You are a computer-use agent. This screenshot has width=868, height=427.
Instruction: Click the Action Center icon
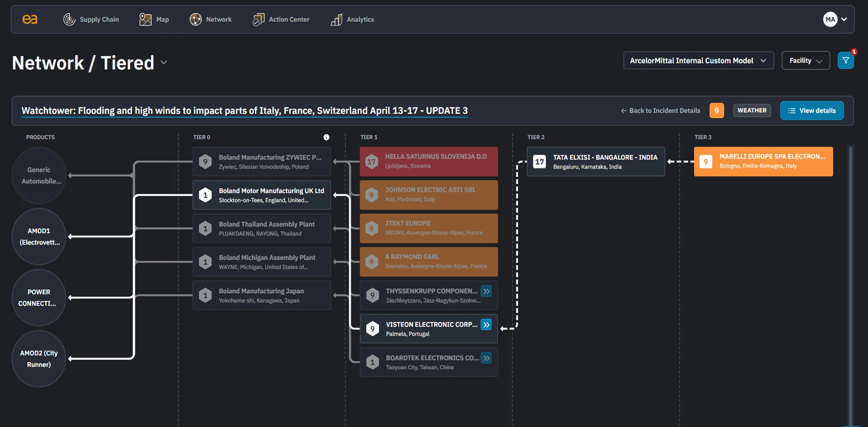click(258, 19)
